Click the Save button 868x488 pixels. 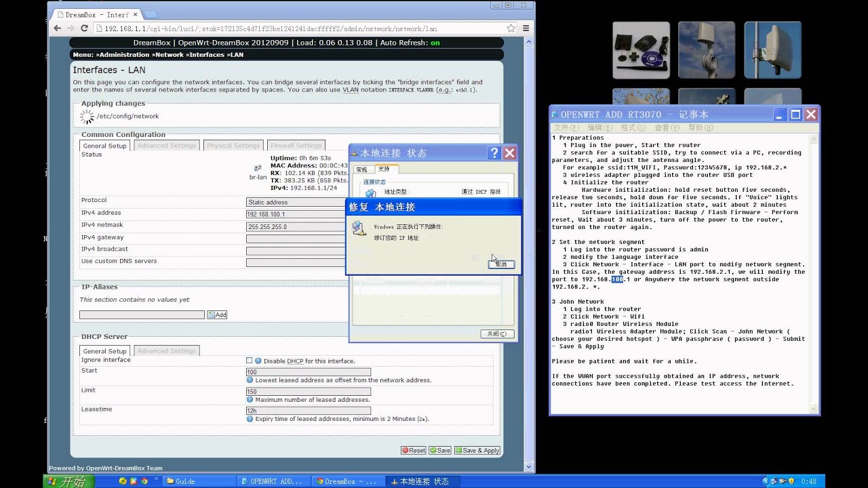440,450
